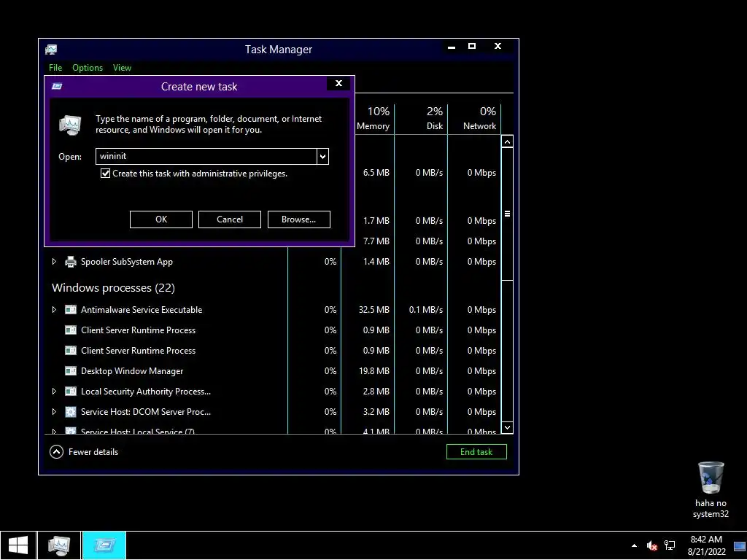Click the Create new task dialog icon
747x560 pixels.
pyautogui.click(x=57, y=86)
